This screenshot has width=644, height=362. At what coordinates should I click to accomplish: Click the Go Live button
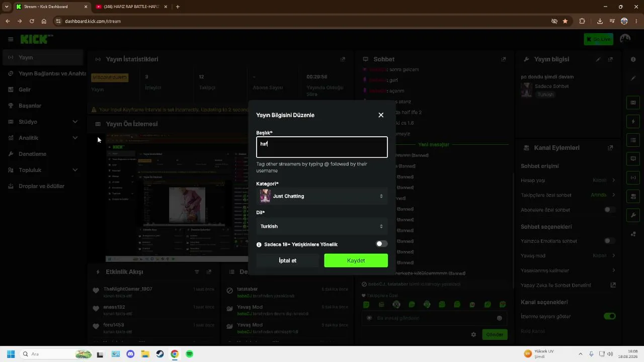(598, 39)
